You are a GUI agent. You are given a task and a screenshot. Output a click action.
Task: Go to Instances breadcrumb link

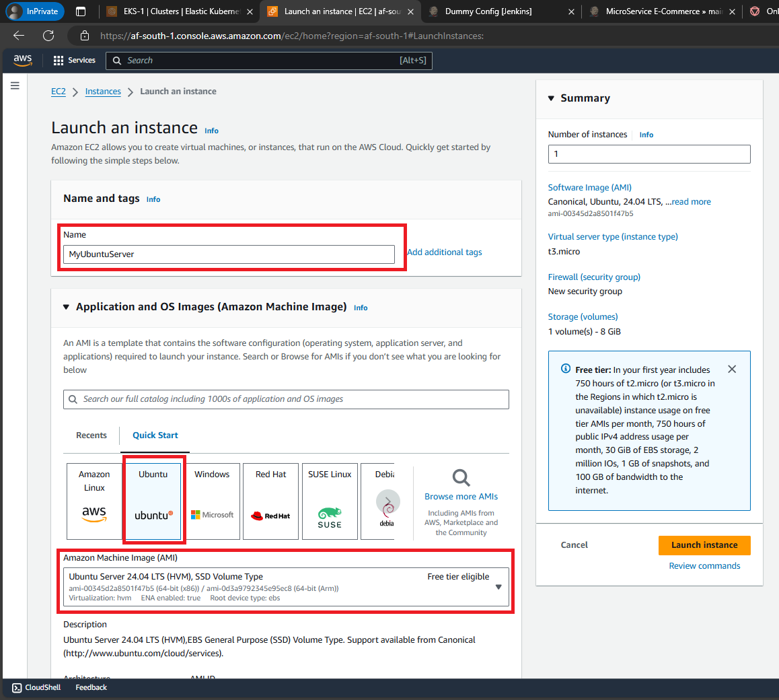(103, 91)
